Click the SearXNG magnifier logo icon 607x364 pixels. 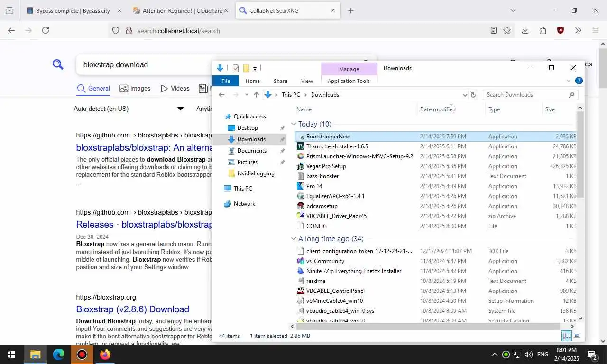58,64
